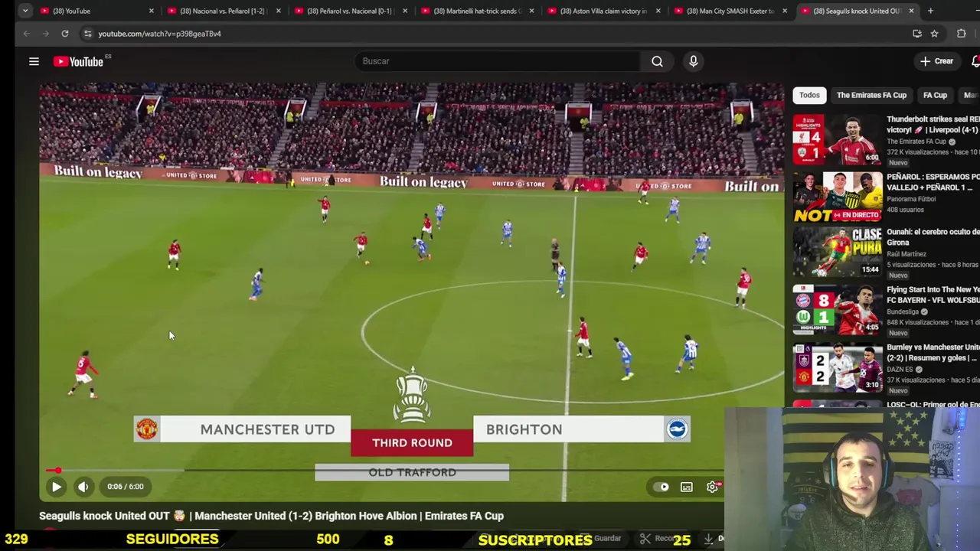Open browser extensions puzzle icon

(x=961, y=34)
